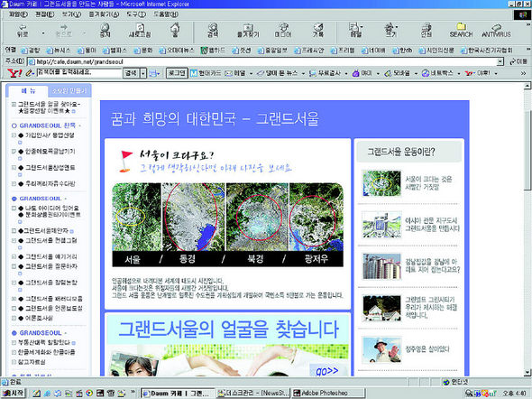Switch to the 소모임 만들기 sidebar tab
Screen dimensions: 532x399
69,91
